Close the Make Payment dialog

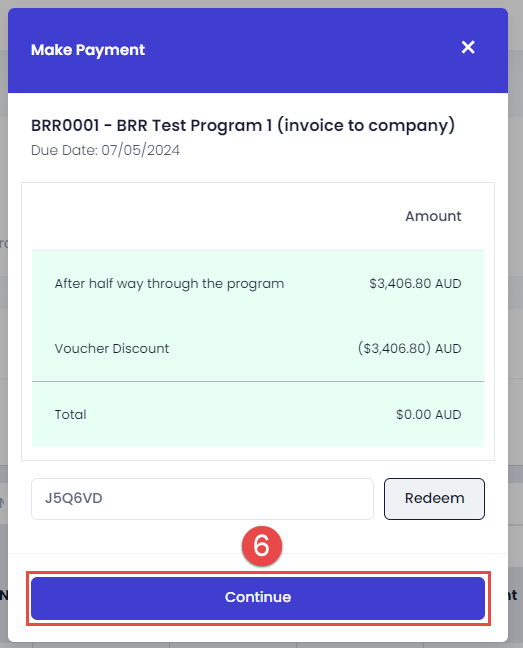(x=468, y=47)
